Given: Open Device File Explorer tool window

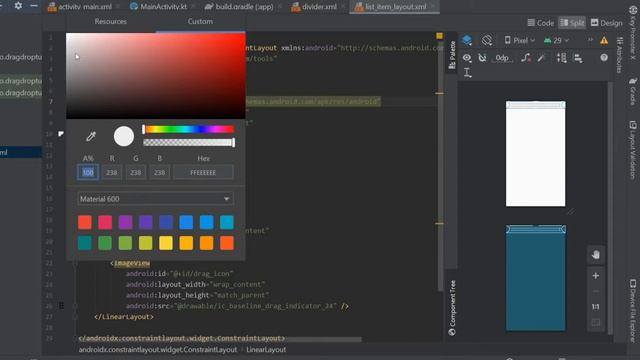Looking at the screenshot, I should click(633, 310).
